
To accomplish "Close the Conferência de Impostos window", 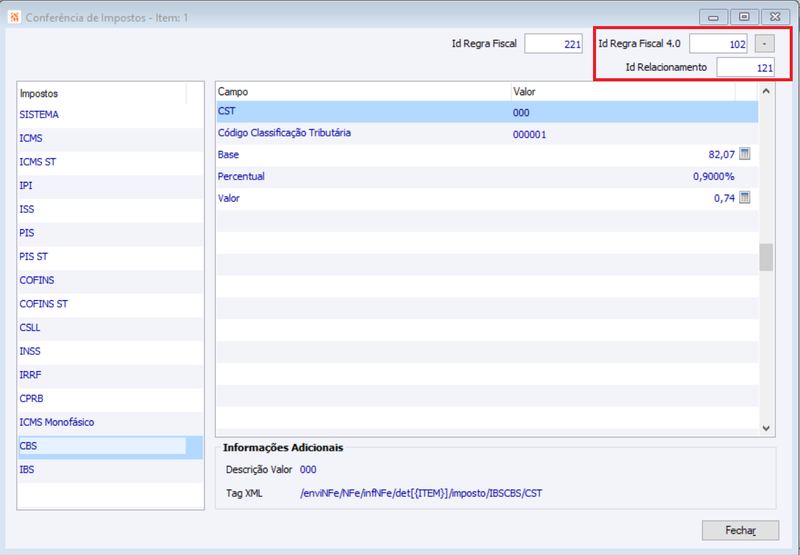I will click(776, 17).
